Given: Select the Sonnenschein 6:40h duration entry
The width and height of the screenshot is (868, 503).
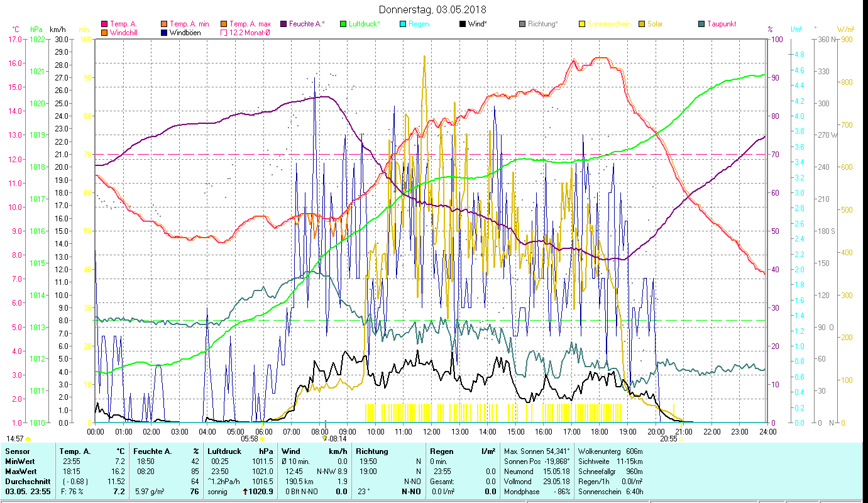Looking at the screenshot, I should point(610,492).
